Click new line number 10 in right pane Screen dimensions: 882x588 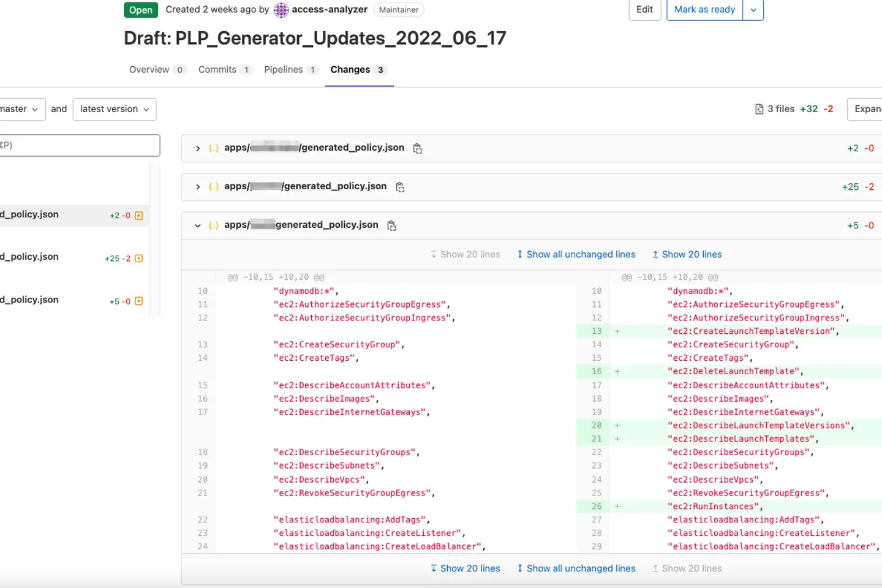click(597, 291)
